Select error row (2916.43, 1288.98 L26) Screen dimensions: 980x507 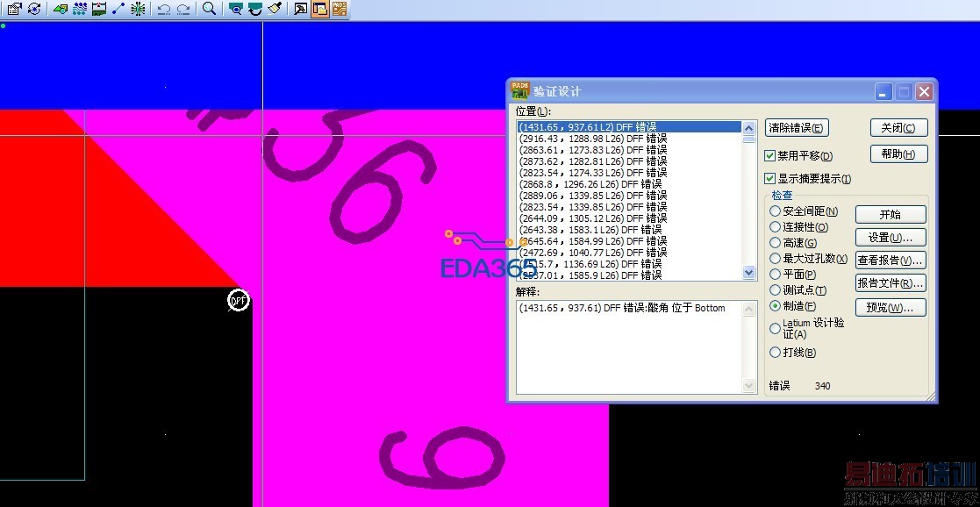(x=629, y=139)
